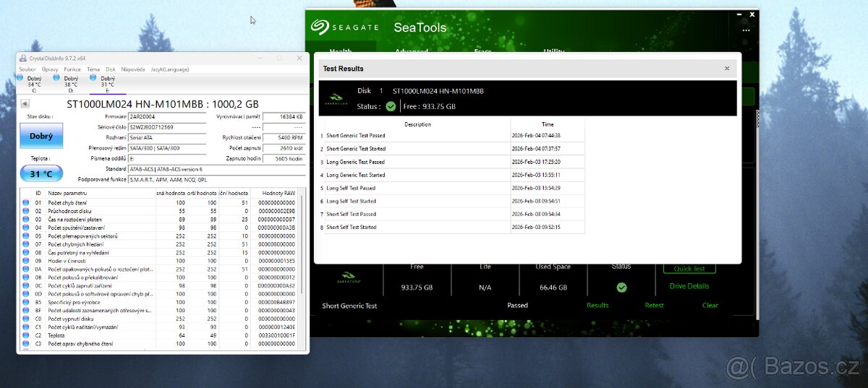868x388 pixels.
Task: Open the Soubor menu
Action: click(27, 69)
